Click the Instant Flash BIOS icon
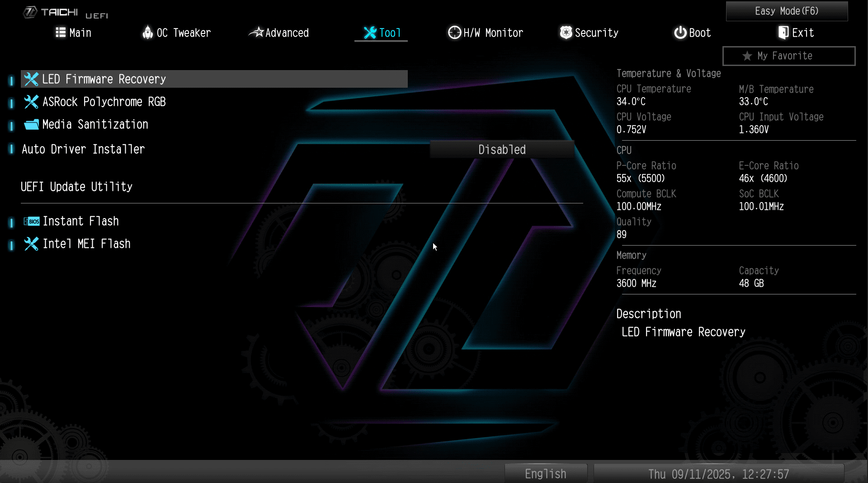The image size is (868, 483). click(x=32, y=221)
